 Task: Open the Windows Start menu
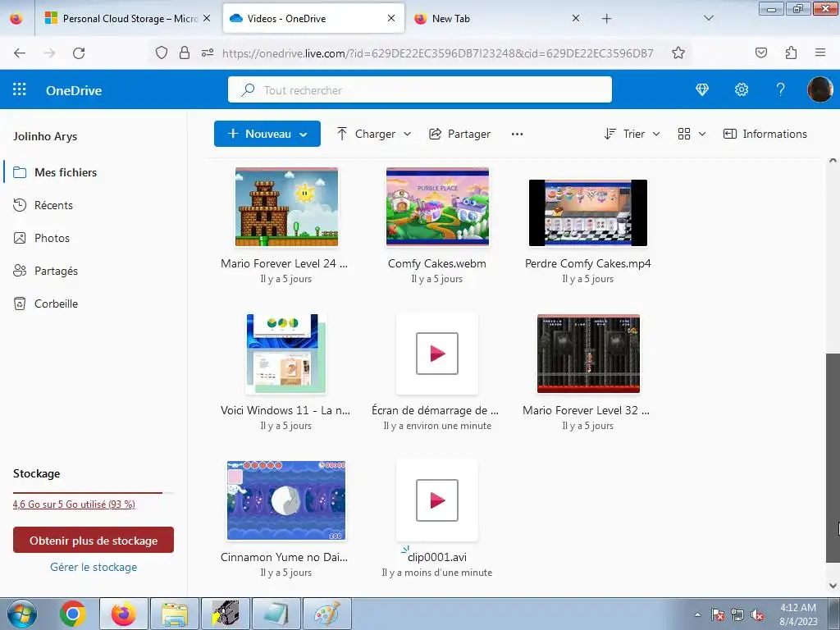click(x=21, y=614)
